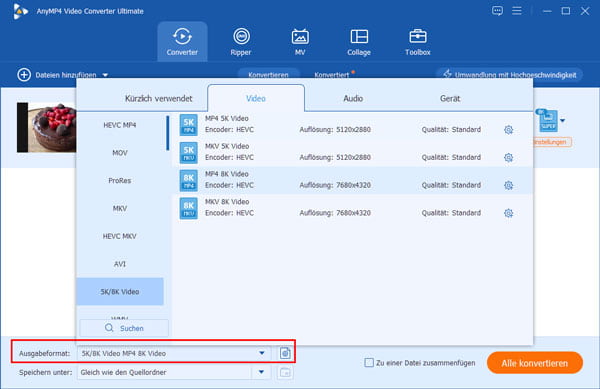This screenshot has width=600, height=389.
Task: Choose MOV in the format list
Action: 120,153
